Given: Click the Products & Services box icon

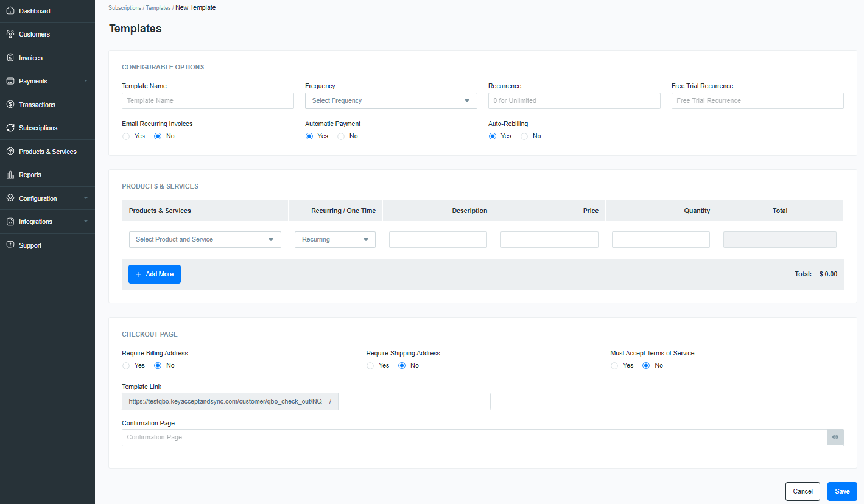Looking at the screenshot, I should tap(10, 152).
